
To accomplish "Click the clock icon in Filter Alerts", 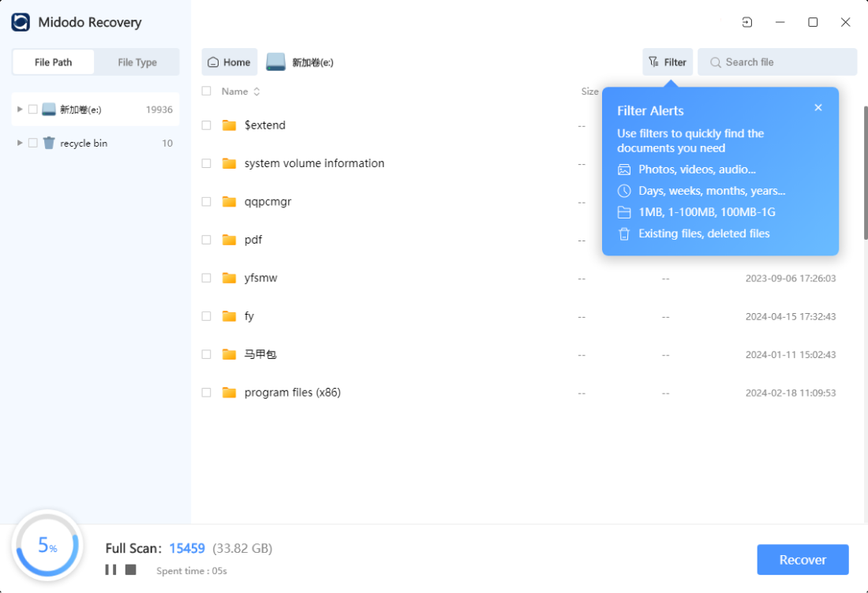I will tap(624, 191).
